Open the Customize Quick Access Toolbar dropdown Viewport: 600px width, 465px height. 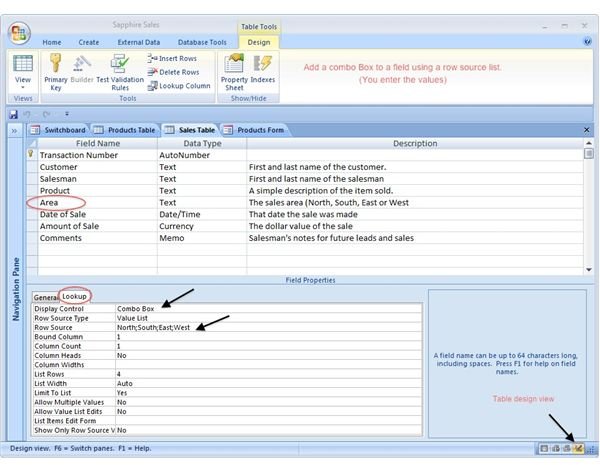click(67, 114)
